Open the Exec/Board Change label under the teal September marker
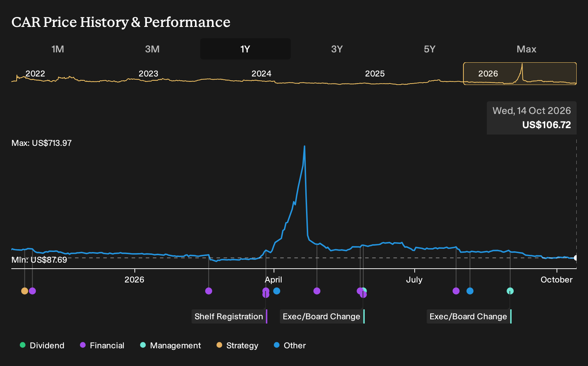 469,316
